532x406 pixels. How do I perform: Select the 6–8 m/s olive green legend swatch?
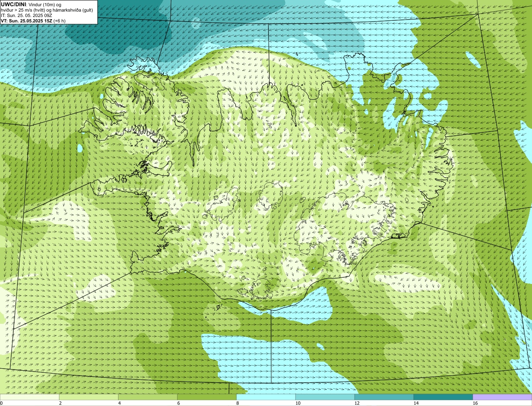click(207, 397)
